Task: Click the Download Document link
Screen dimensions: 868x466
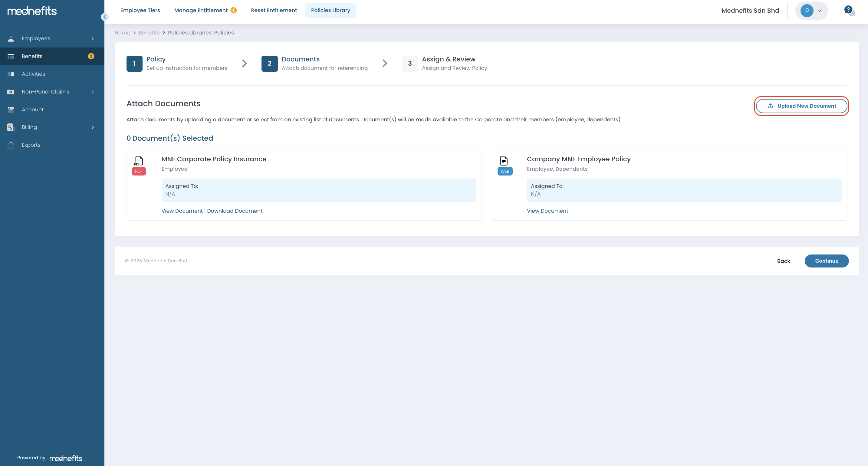Action: [x=235, y=211]
